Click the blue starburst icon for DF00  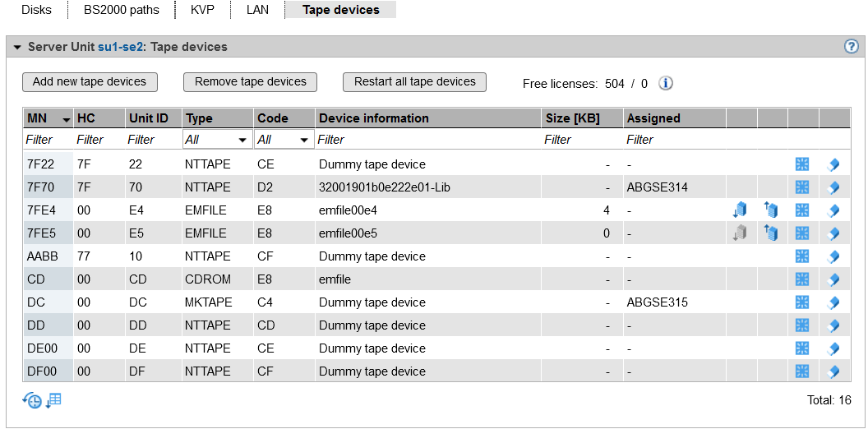802,371
